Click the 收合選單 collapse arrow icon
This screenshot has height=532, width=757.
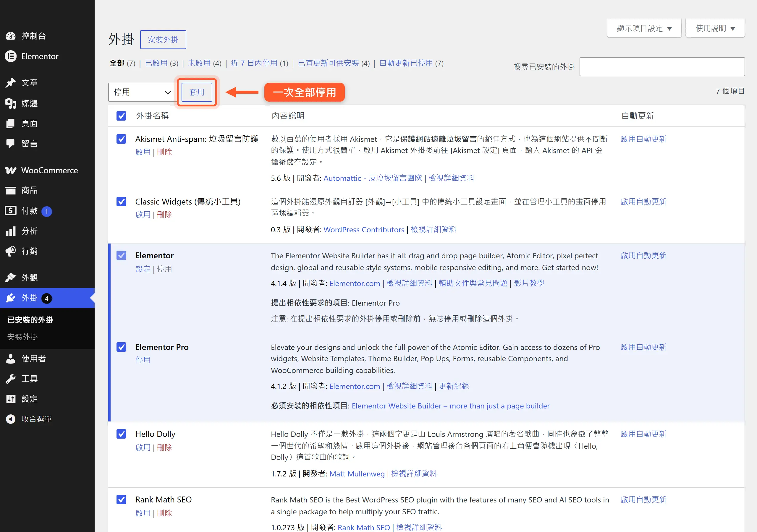coord(11,419)
